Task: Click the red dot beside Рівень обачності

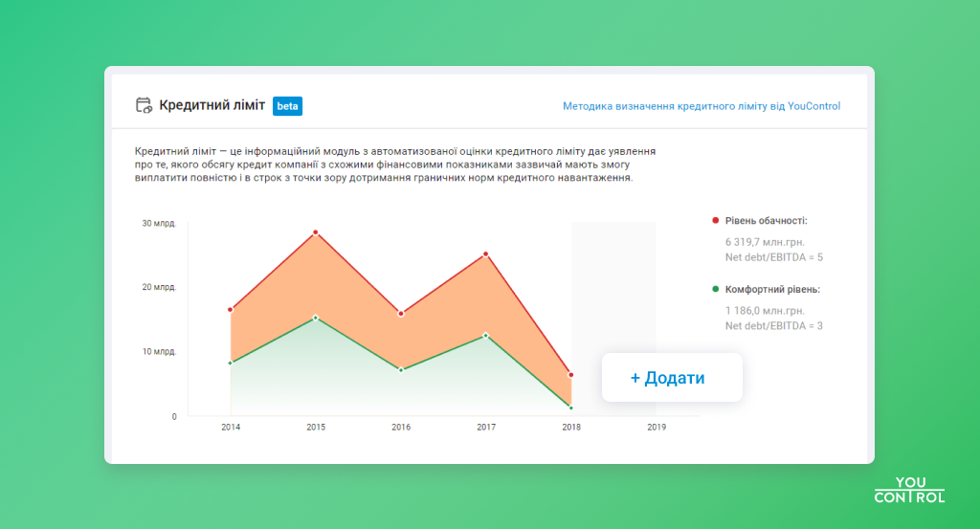Action: click(x=715, y=221)
